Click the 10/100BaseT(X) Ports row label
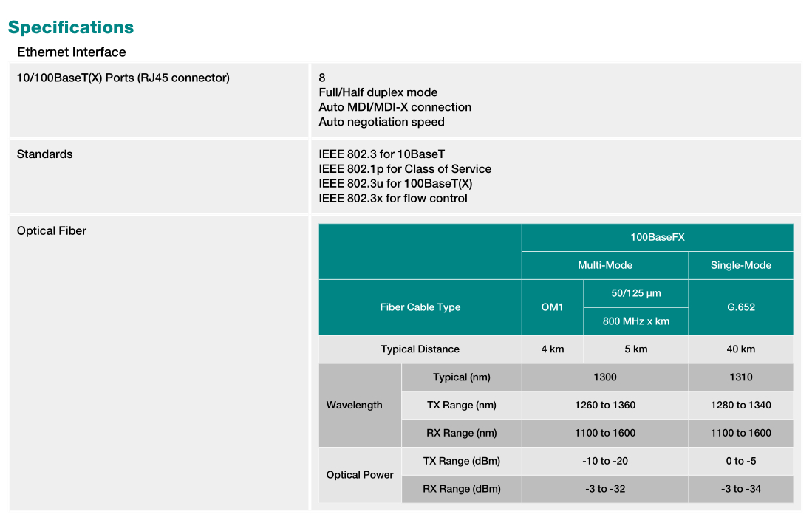The height and width of the screenshot is (520, 812). [x=123, y=78]
